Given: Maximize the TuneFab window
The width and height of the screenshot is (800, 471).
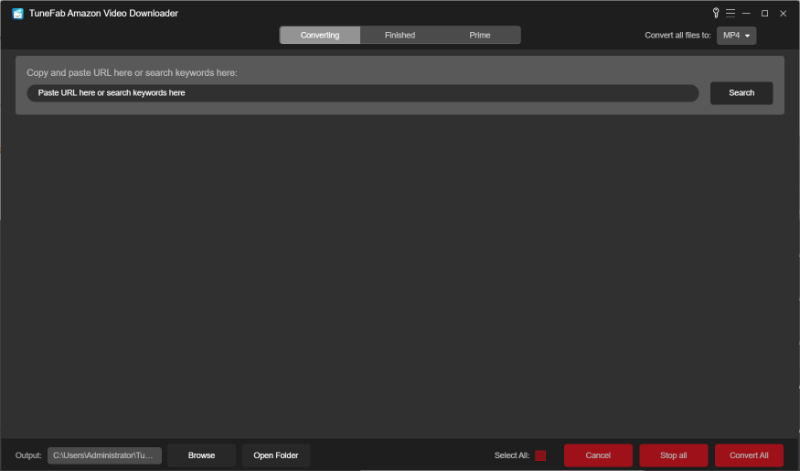Looking at the screenshot, I should click(x=764, y=13).
